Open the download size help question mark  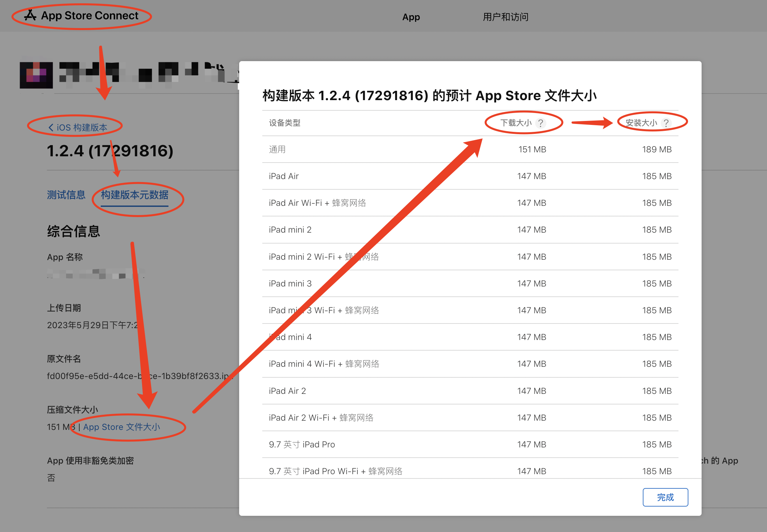pos(540,123)
